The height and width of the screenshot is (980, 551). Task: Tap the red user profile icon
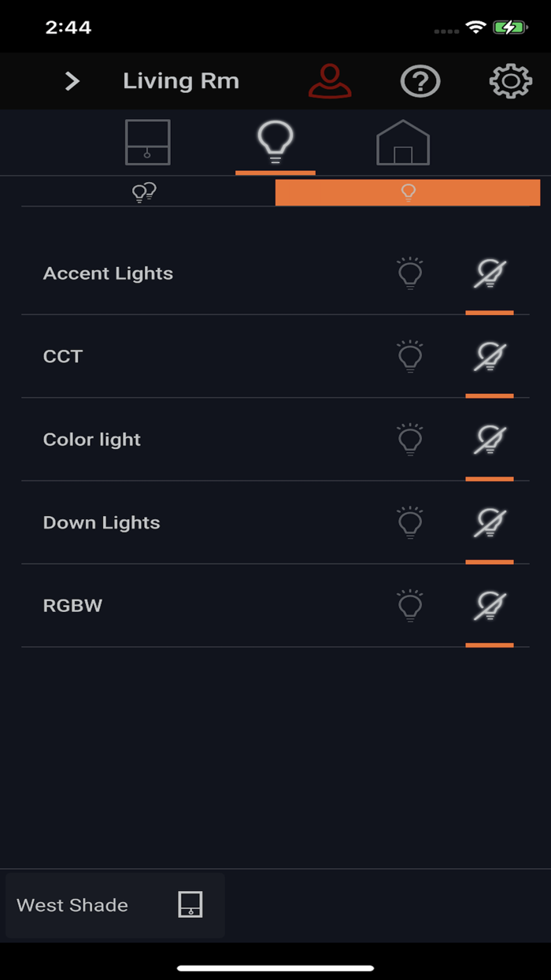pyautogui.click(x=330, y=80)
